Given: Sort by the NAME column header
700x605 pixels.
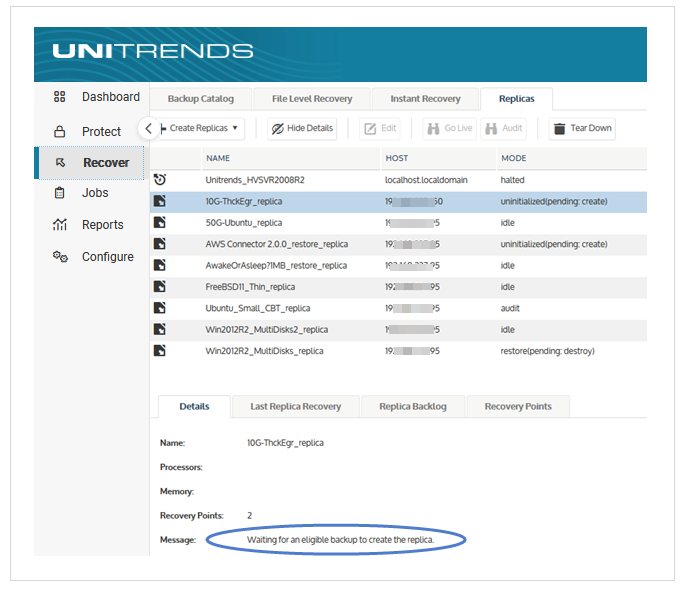Looking at the screenshot, I should 291,158.
